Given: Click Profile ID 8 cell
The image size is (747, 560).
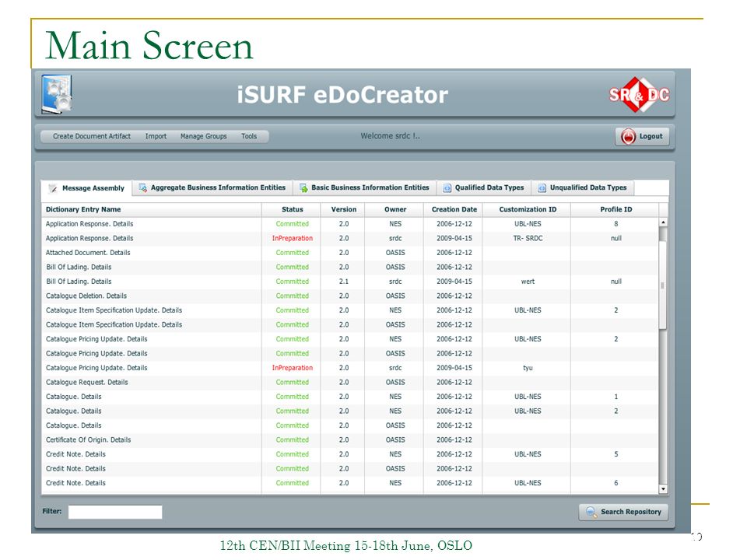Looking at the screenshot, I should click(x=615, y=224).
